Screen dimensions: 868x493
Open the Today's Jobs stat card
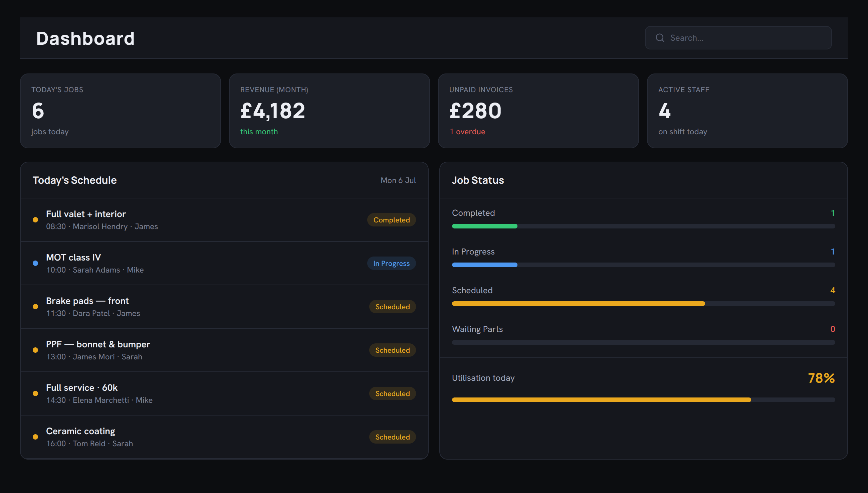(x=121, y=111)
